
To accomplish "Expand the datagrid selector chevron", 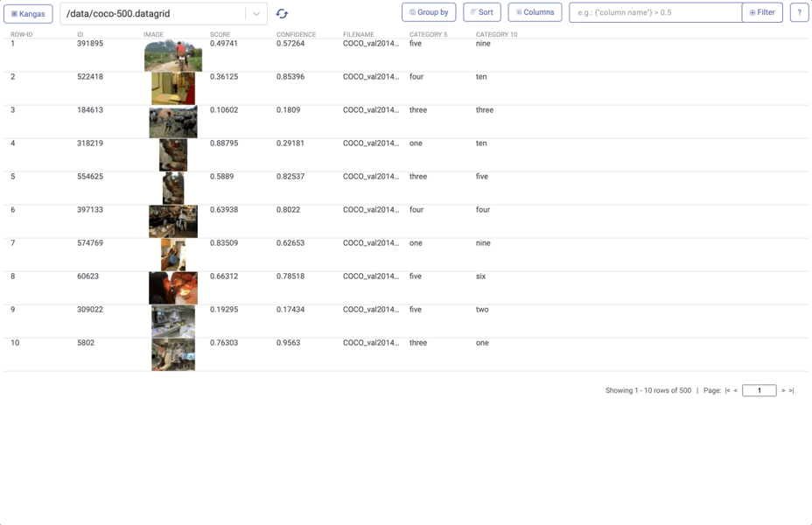I will [256, 14].
